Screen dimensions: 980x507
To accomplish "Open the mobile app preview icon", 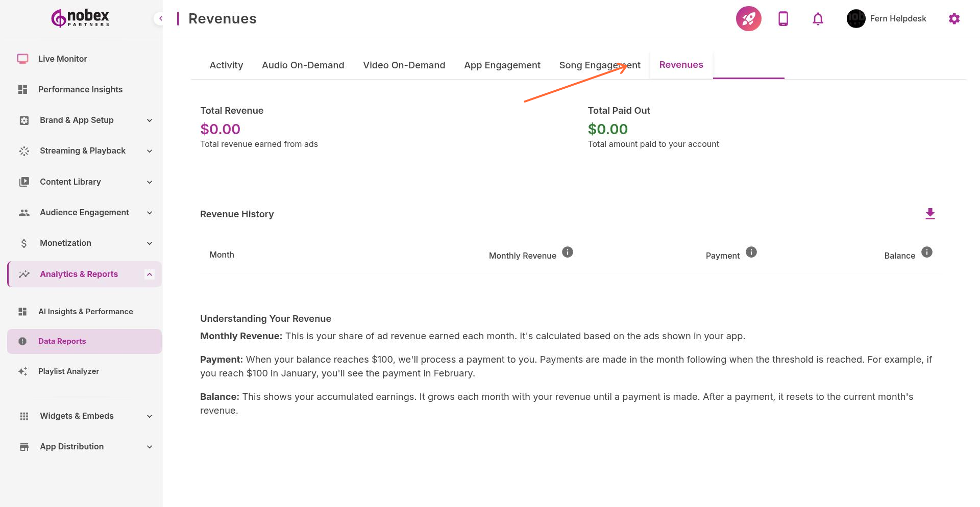I will tap(783, 18).
